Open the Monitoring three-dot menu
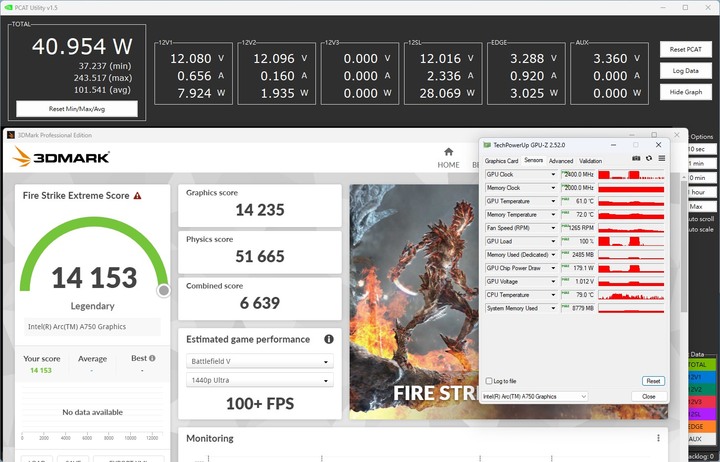 point(658,438)
